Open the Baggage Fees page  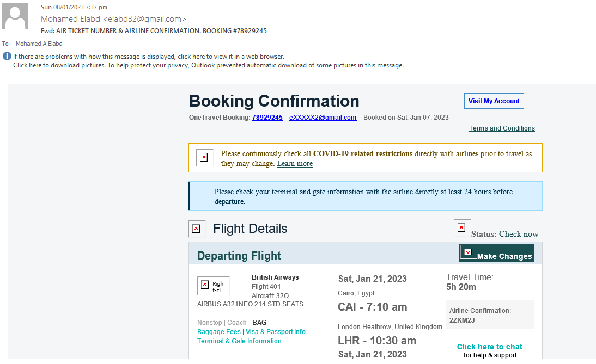click(218, 331)
